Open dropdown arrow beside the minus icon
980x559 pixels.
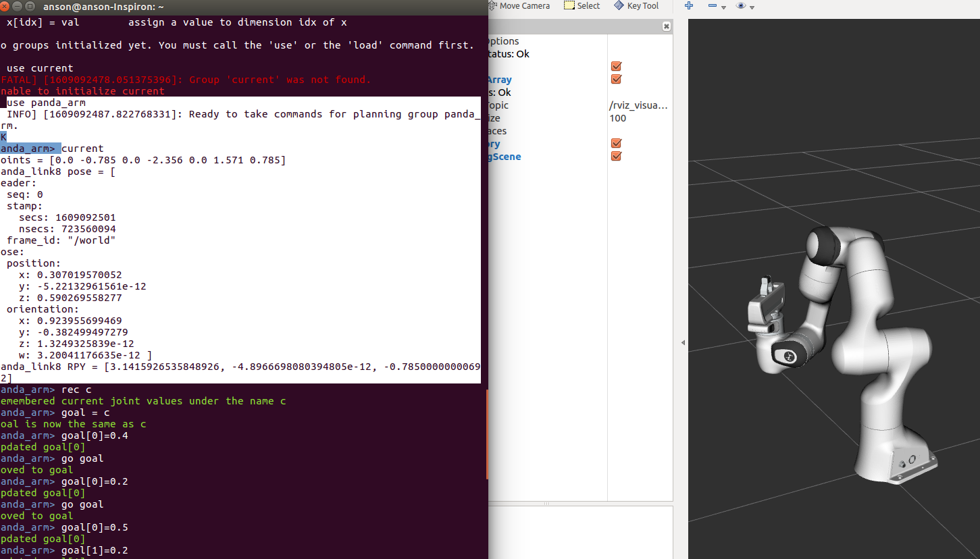723,7
